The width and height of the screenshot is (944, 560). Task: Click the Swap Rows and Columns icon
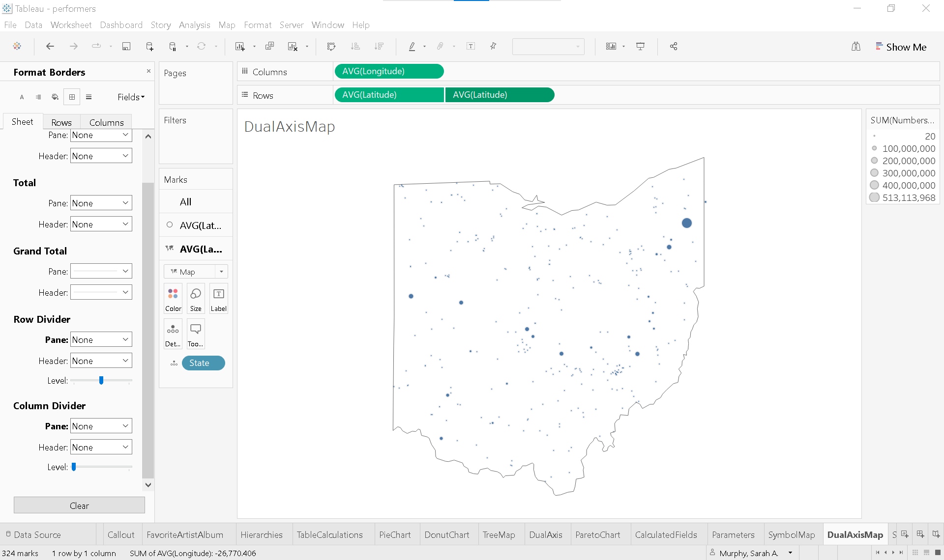point(331,46)
